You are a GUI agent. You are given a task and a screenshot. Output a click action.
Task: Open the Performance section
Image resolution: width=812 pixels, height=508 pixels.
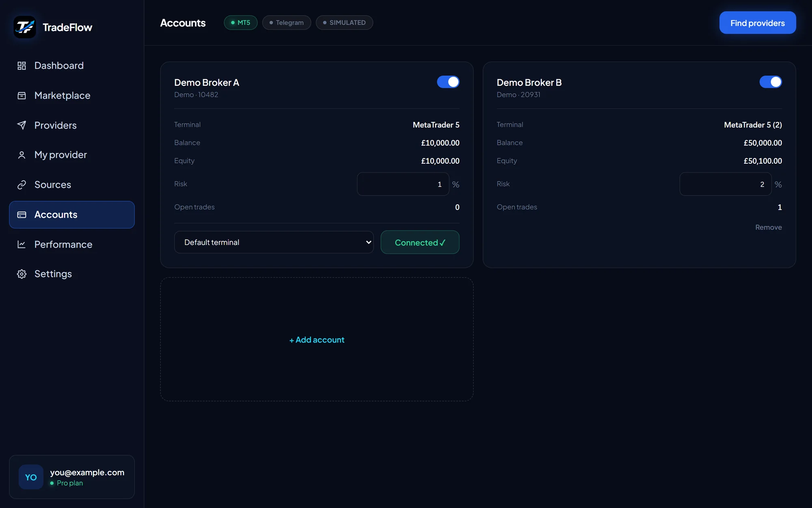point(72,244)
